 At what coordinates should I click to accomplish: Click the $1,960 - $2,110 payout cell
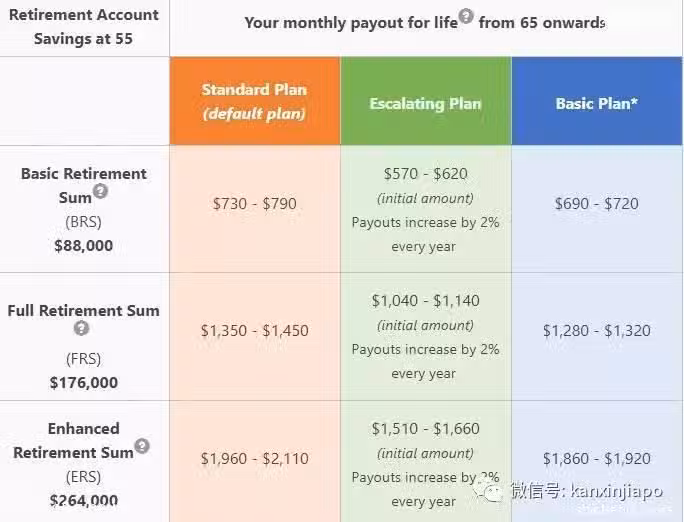coord(255,458)
